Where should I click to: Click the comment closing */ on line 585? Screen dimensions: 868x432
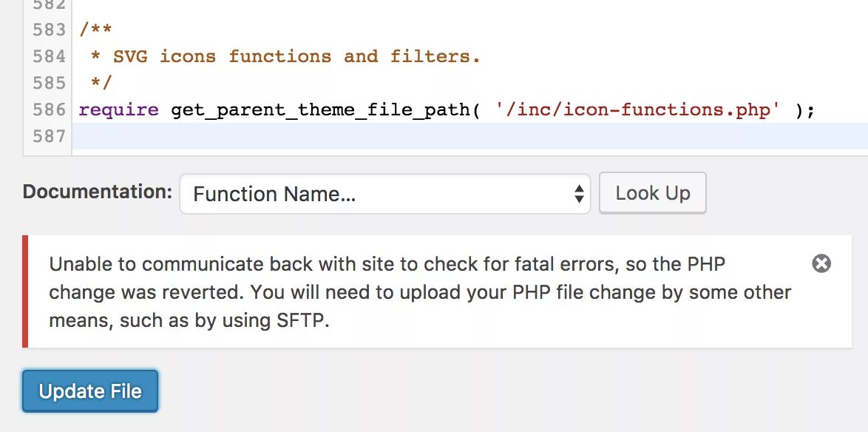[x=101, y=83]
